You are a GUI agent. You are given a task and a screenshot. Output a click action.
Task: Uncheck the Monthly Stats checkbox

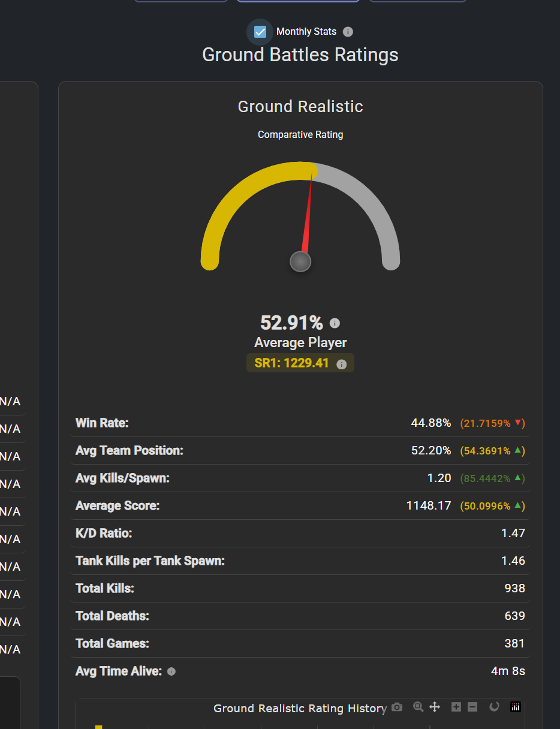[x=260, y=32]
